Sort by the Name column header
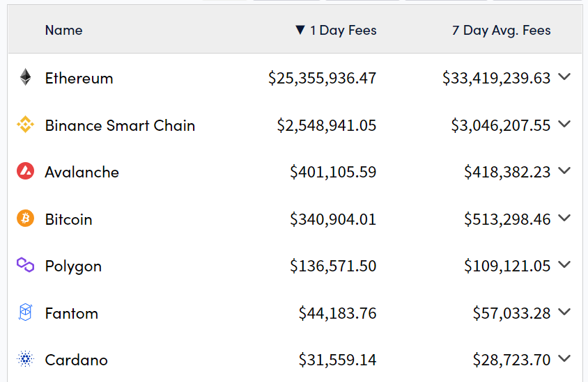 64,30
